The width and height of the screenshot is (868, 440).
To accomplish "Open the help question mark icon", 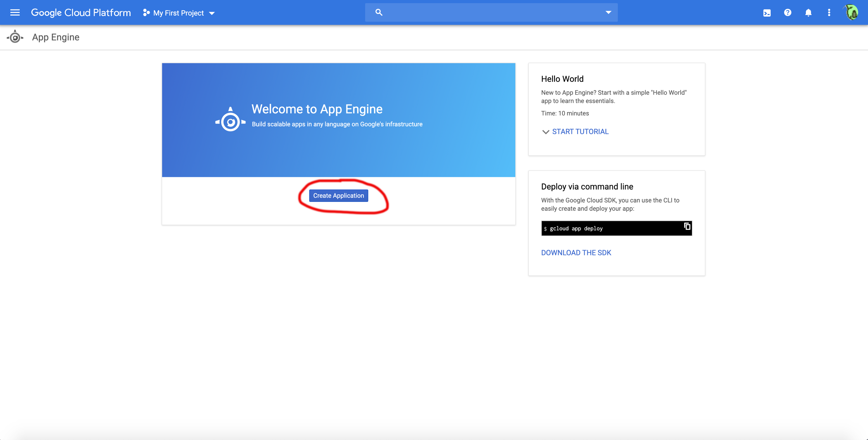I will (x=787, y=12).
